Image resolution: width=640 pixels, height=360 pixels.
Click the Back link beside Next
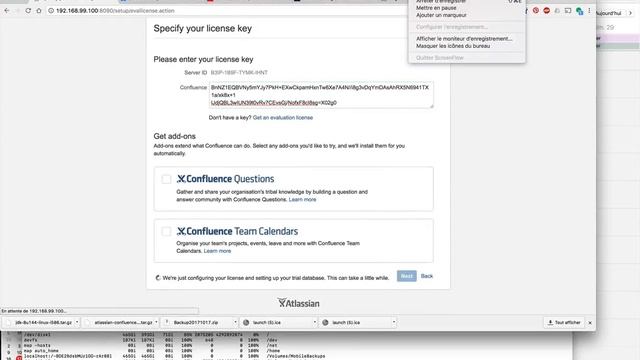coord(427,276)
